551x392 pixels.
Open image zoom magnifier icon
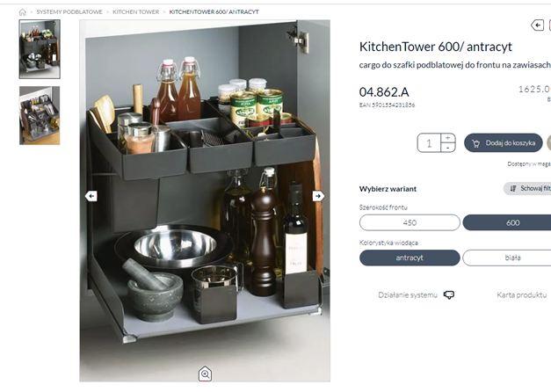point(206,374)
